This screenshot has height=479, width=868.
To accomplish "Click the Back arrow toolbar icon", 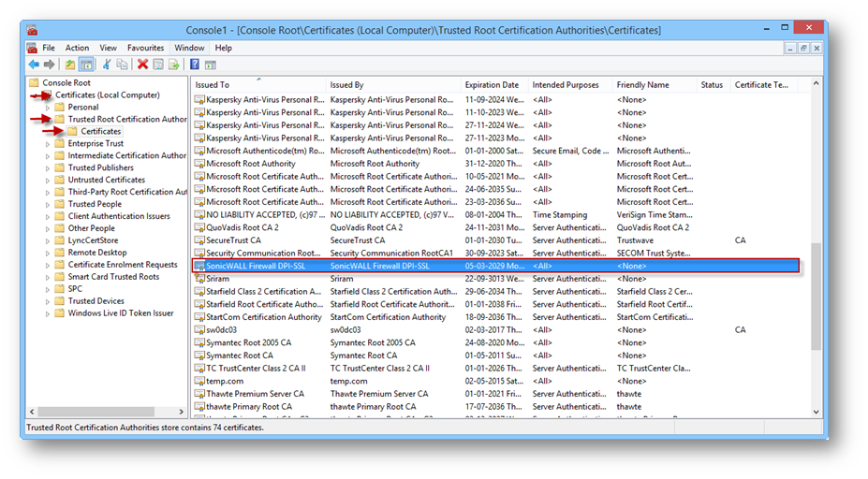I will tap(34, 65).
